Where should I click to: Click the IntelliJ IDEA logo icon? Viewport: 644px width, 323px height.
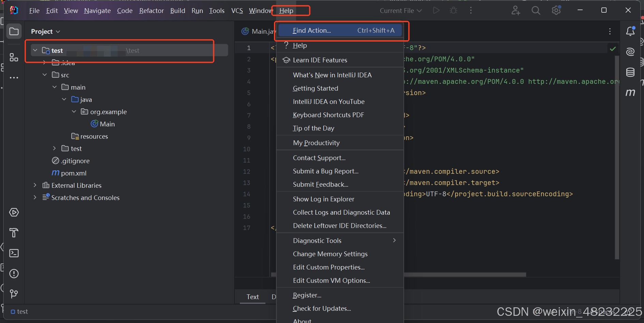point(14,11)
